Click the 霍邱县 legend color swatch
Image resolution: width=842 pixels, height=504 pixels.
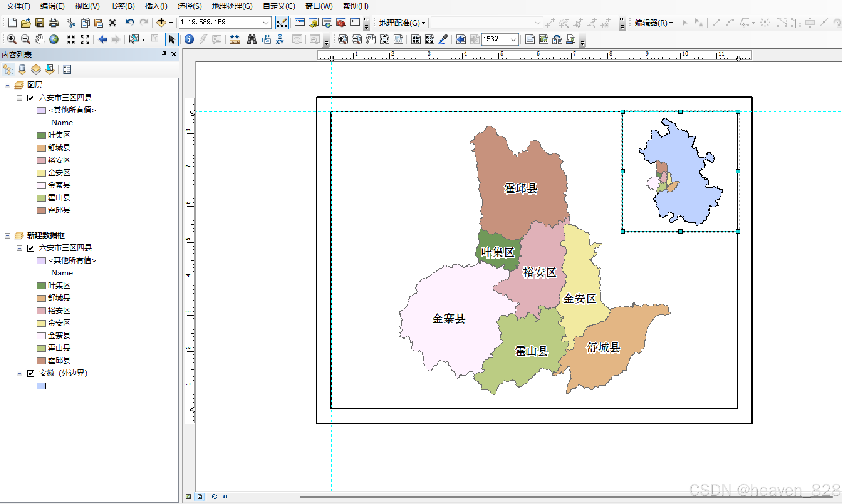tap(41, 211)
